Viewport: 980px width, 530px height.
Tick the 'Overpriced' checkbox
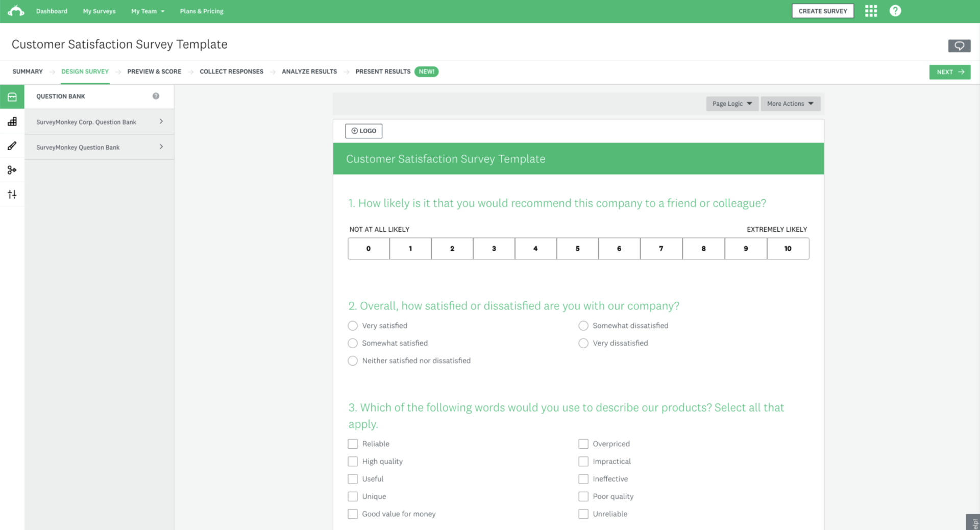click(x=583, y=444)
